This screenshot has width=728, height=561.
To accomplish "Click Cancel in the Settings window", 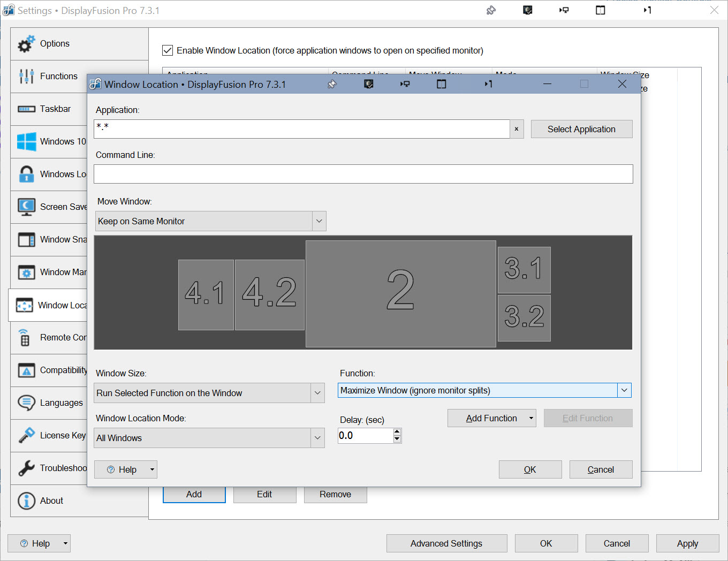I will pos(617,543).
